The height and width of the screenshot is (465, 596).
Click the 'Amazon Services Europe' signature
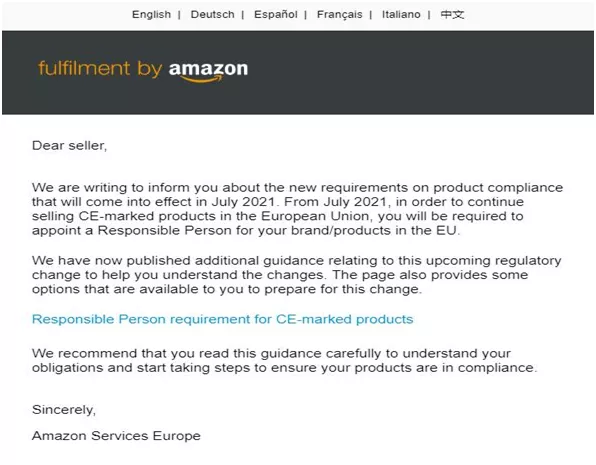(116, 435)
